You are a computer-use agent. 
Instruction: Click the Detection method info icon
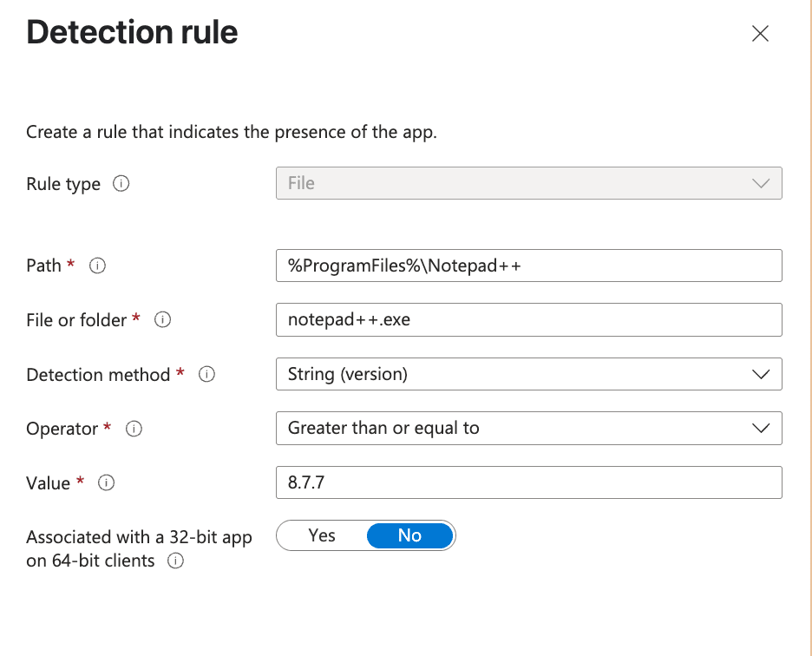click(x=206, y=375)
